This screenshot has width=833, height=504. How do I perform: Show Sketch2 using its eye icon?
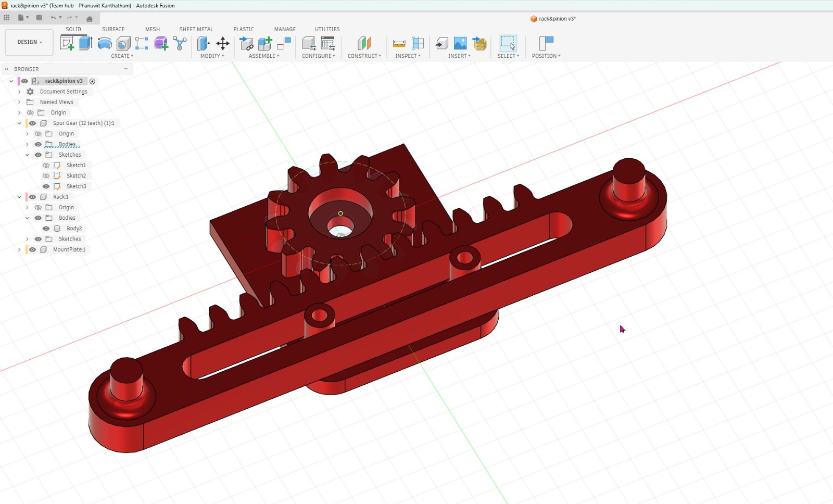click(46, 176)
